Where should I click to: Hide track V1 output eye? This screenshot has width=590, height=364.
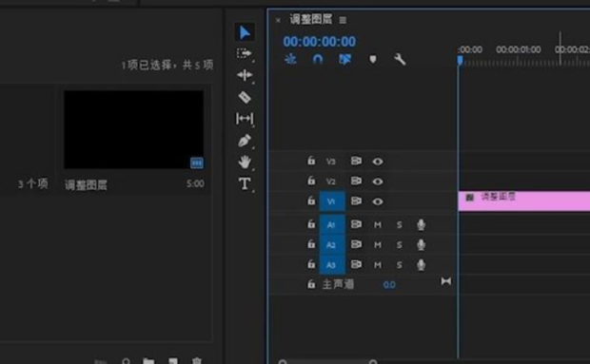(x=378, y=201)
